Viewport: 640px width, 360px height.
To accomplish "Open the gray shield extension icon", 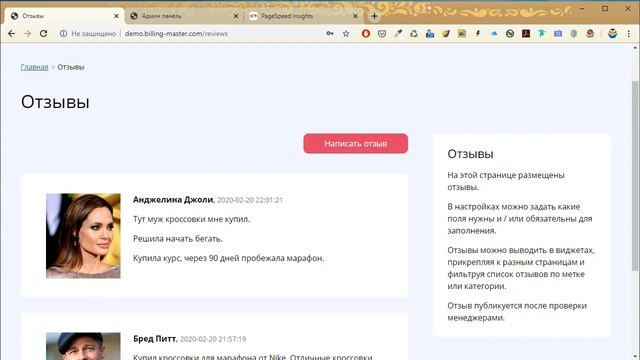I will (574, 33).
